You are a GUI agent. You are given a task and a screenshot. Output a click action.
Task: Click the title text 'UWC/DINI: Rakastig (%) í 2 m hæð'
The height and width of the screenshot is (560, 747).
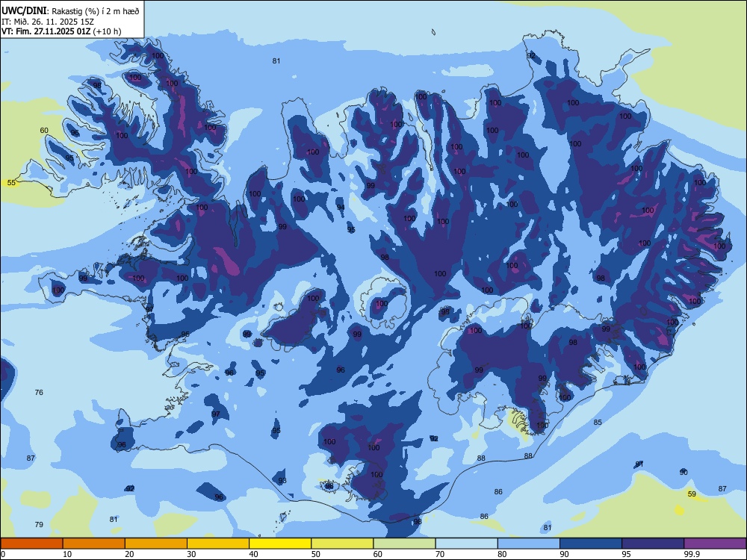(x=70, y=11)
